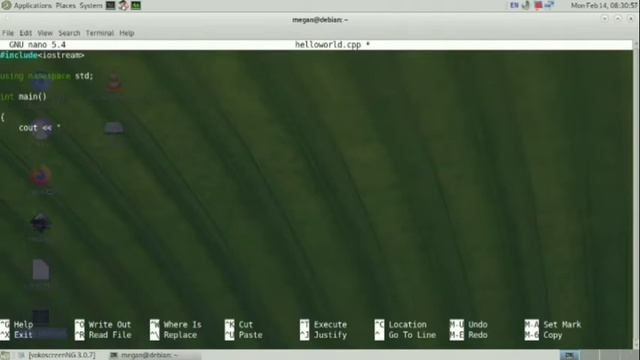Screen dimensions: 640x360
Task: Click the Read File shortcut label
Action: click(110, 335)
